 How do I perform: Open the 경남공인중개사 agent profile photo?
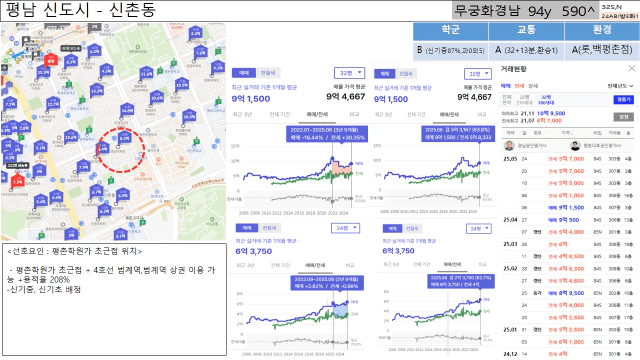pos(509,146)
